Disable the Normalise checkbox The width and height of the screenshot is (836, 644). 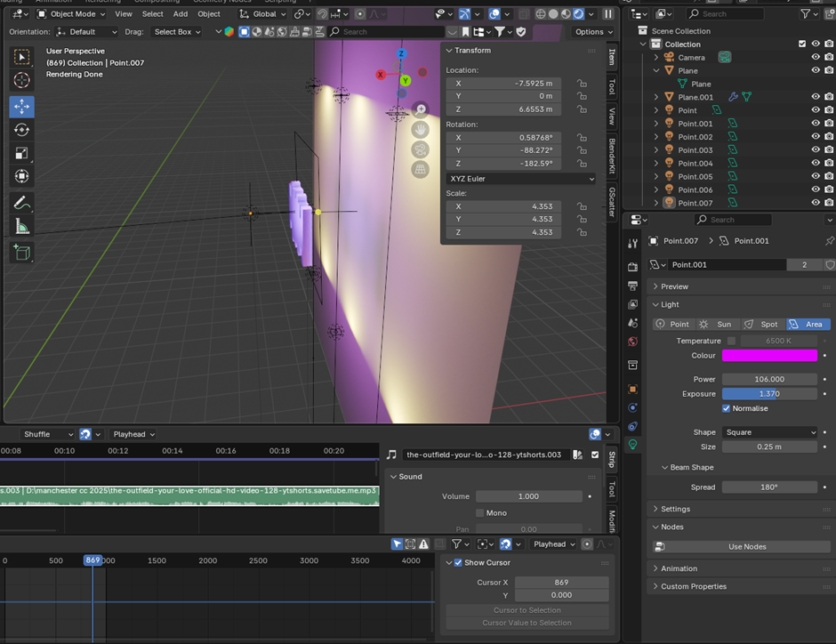click(727, 408)
